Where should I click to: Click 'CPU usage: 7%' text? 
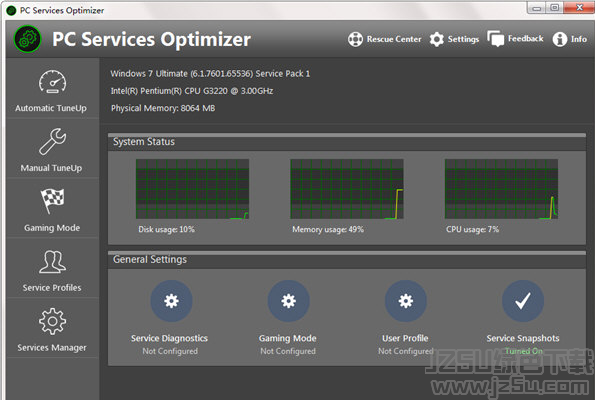pos(472,230)
